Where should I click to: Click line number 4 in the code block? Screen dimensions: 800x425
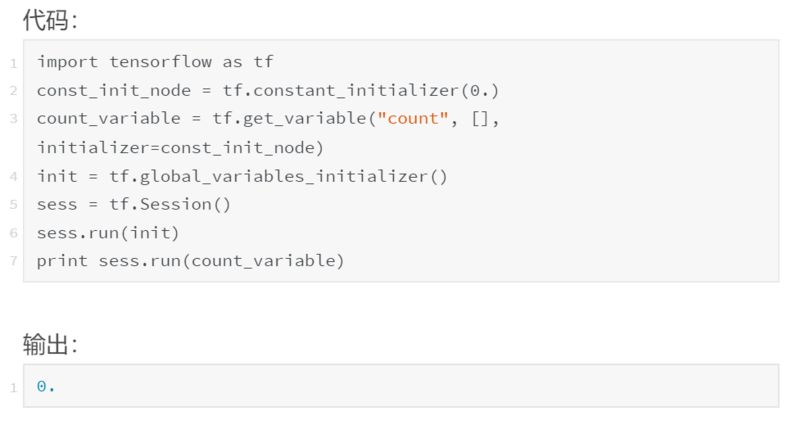(x=14, y=177)
